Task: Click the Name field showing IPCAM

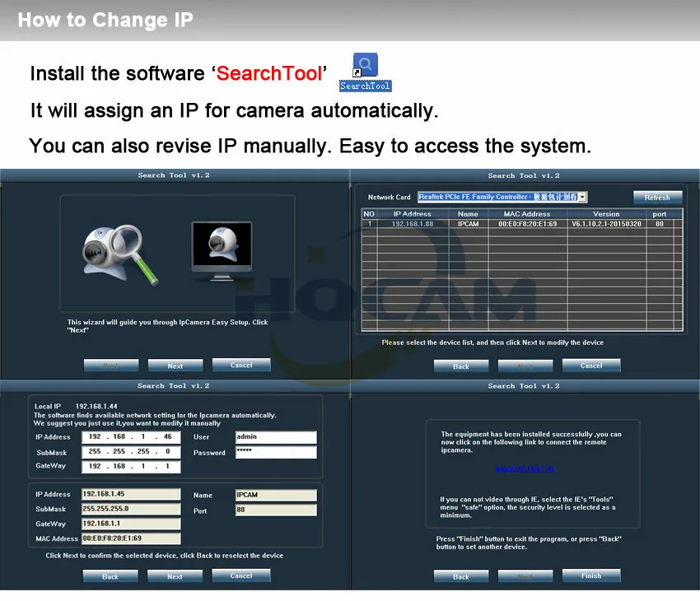Action: tap(276, 495)
